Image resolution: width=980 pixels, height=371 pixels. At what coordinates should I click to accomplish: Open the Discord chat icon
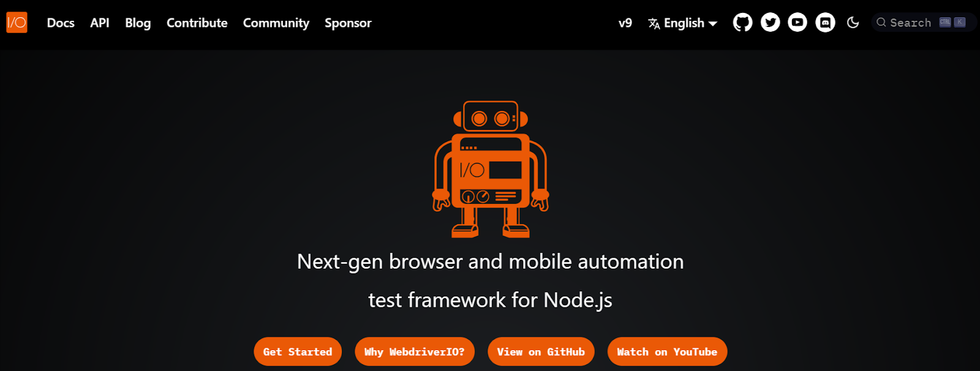(825, 23)
